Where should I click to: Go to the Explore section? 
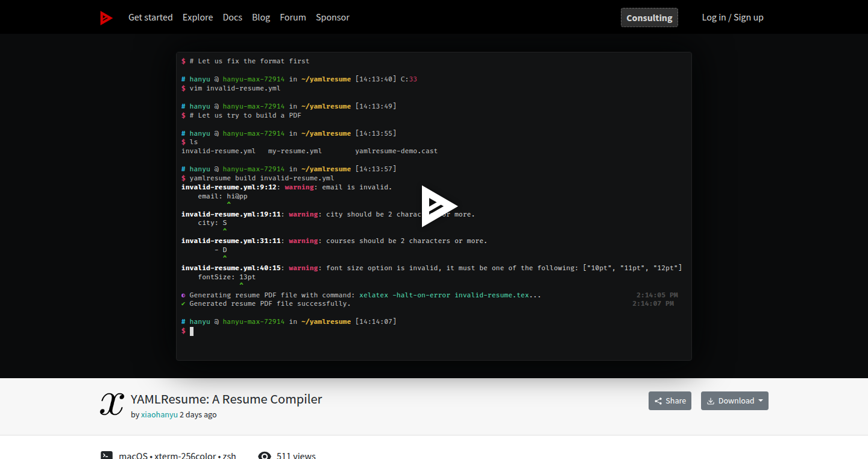tap(198, 17)
